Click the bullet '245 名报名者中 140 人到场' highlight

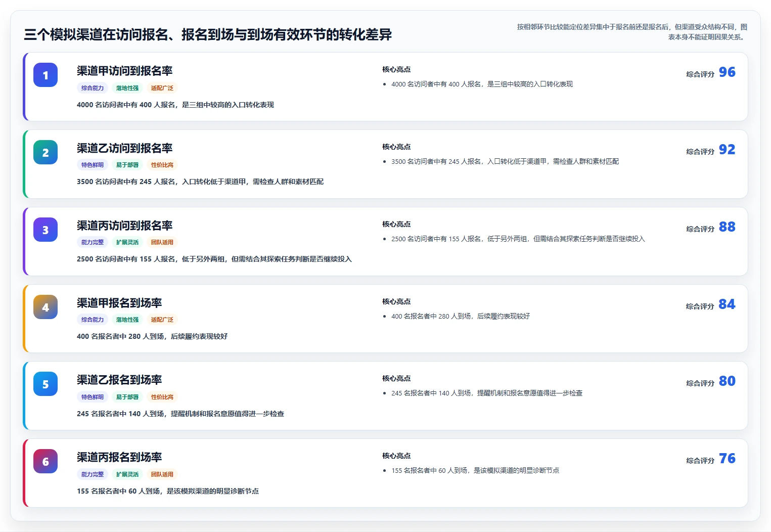[487, 393]
